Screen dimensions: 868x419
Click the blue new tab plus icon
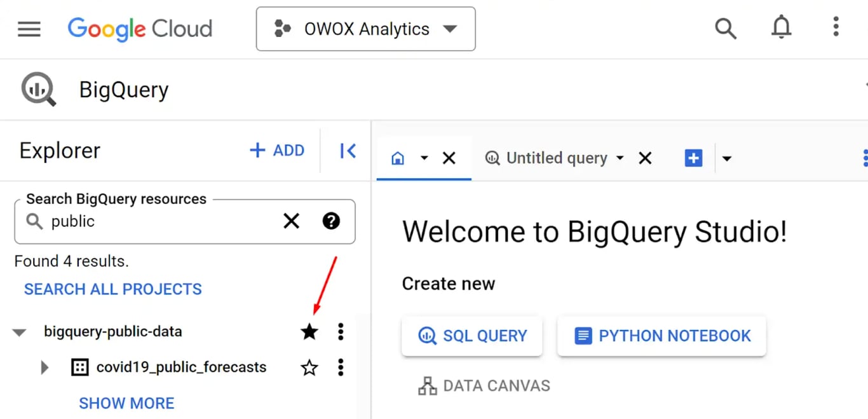[x=693, y=158]
